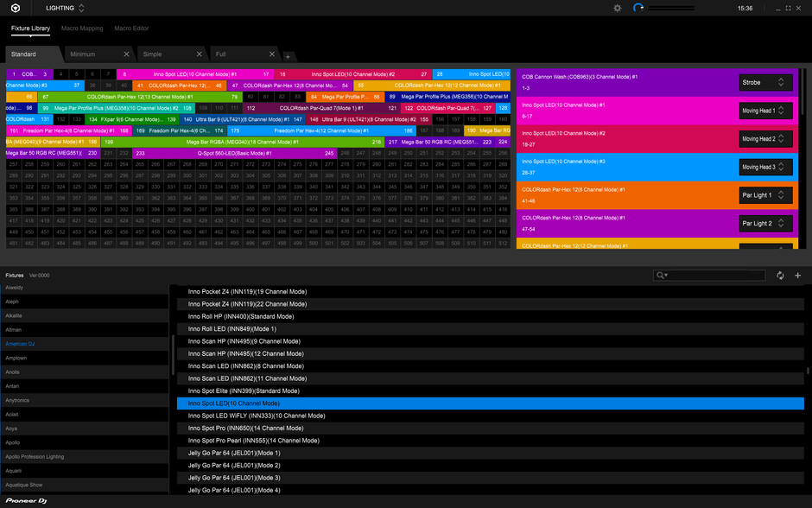Add a fixture using the plus icon
Viewport: 812px width, 508px height.
[796, 275]
